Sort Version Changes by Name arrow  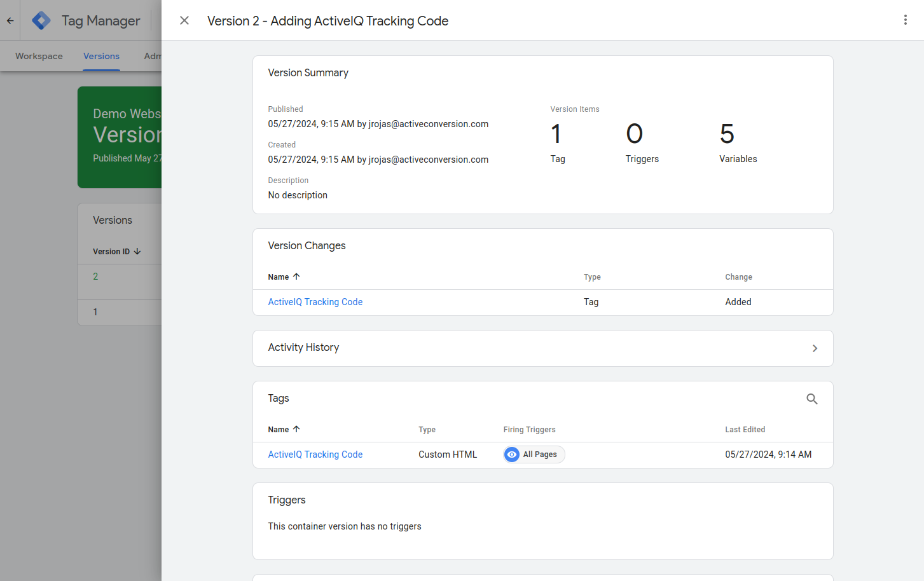tap(296, 277)
